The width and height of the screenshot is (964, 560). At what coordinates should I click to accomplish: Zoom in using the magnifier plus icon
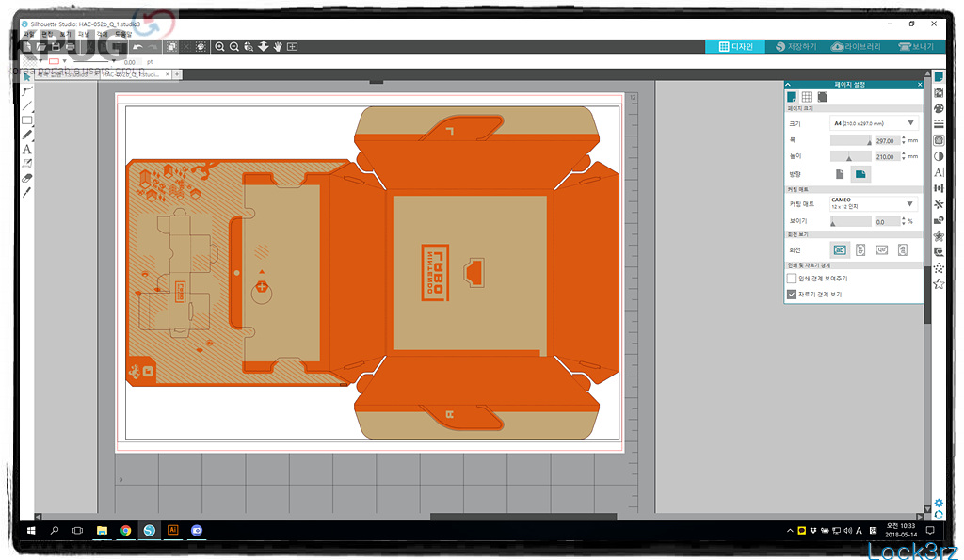(x=219, y=47)
